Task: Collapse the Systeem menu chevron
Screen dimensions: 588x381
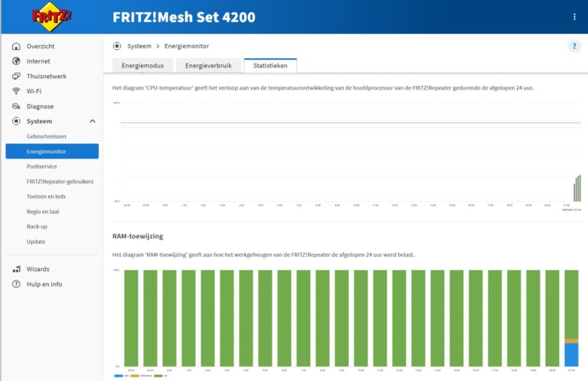Action: (93, 121)
